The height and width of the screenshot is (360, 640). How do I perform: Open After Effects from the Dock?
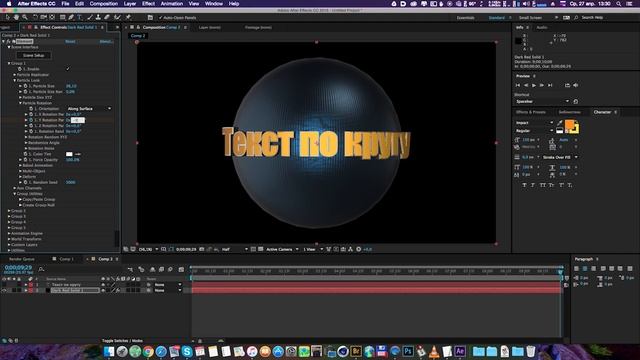[460, 351]
